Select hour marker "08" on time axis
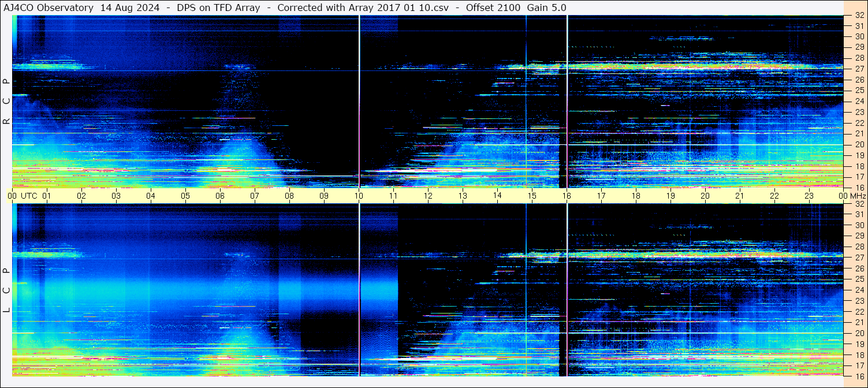 289,196
